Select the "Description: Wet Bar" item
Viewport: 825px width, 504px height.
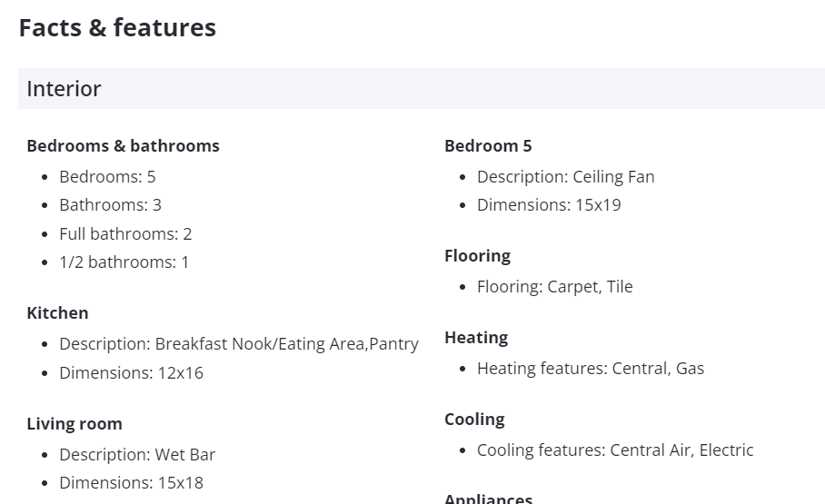point(137,455)
